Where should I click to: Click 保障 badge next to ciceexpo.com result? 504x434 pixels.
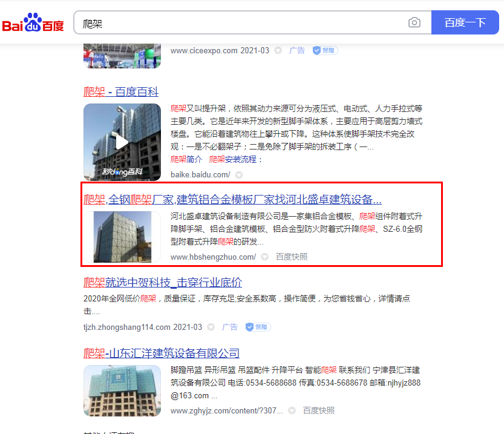click(325, 50)
